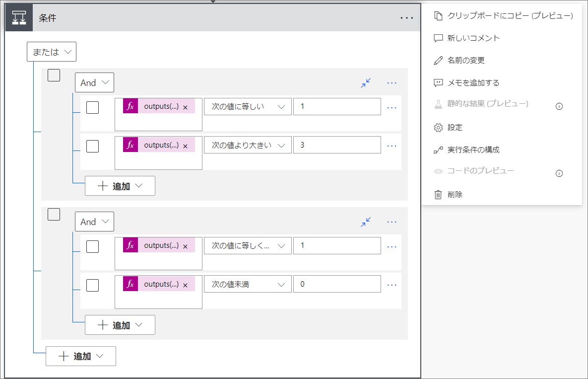This screenshot has height=379, width=588.
Task: Click info icon next to 静的な結果
Action: (x=559, y=106)
